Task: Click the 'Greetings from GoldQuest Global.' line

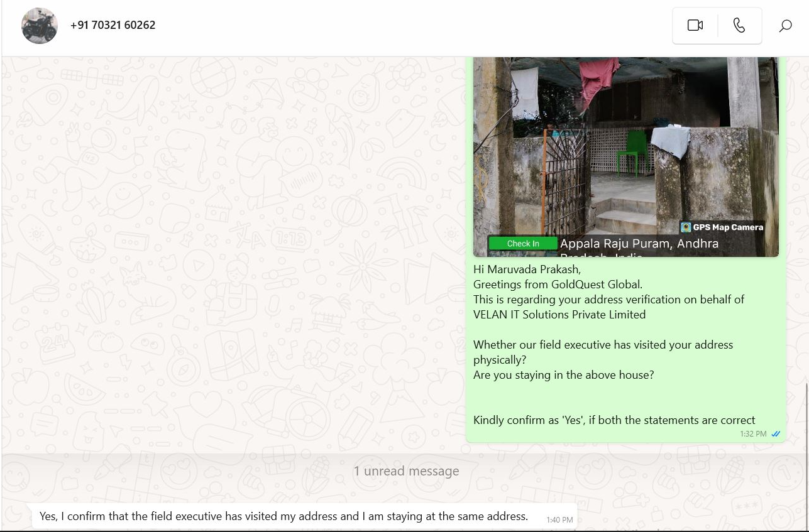Action: [x=558, y=285]
